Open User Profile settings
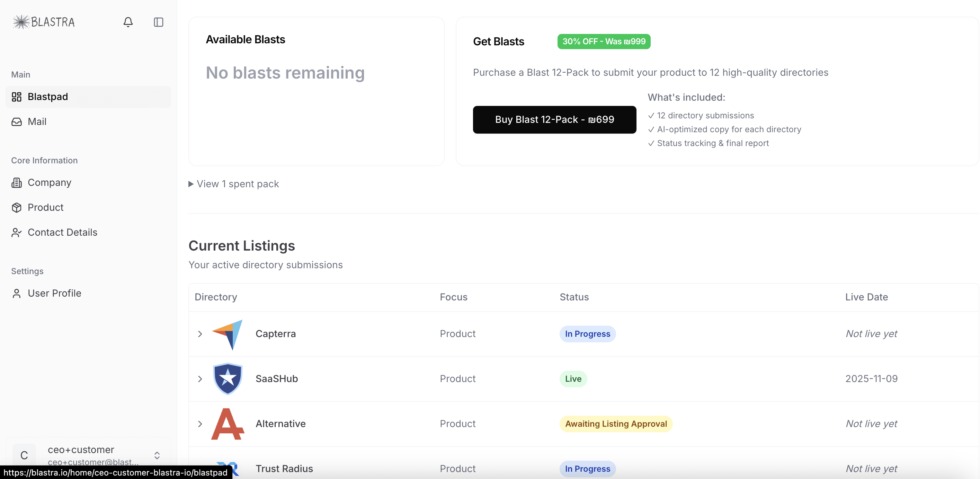 [54, 293]
